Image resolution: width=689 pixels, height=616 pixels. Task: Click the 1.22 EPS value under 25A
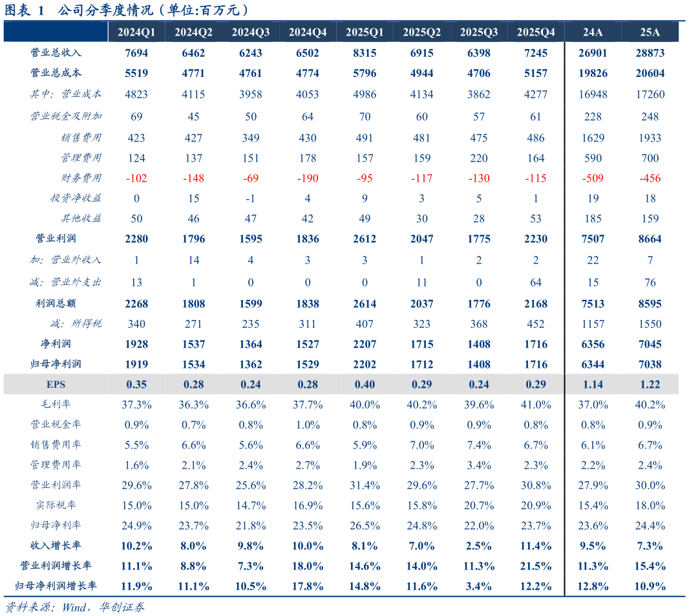pyautogui.click(x=650, y=385)
